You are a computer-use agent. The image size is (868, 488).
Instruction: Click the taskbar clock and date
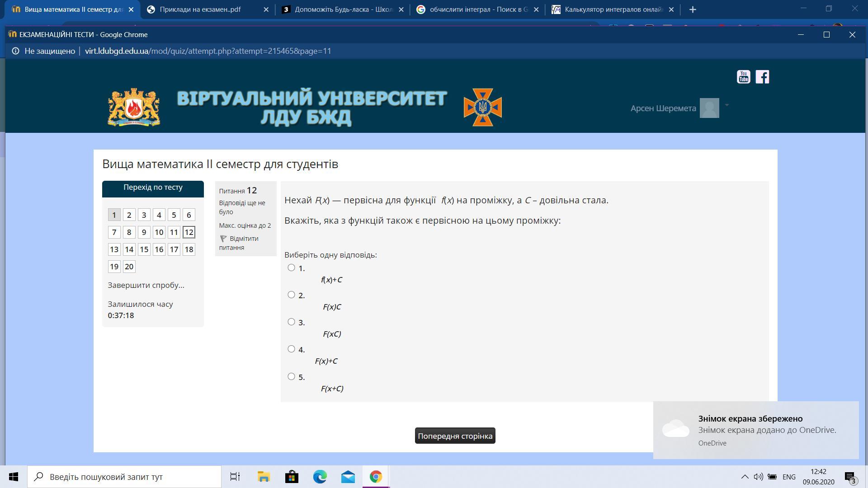point(818,477)
